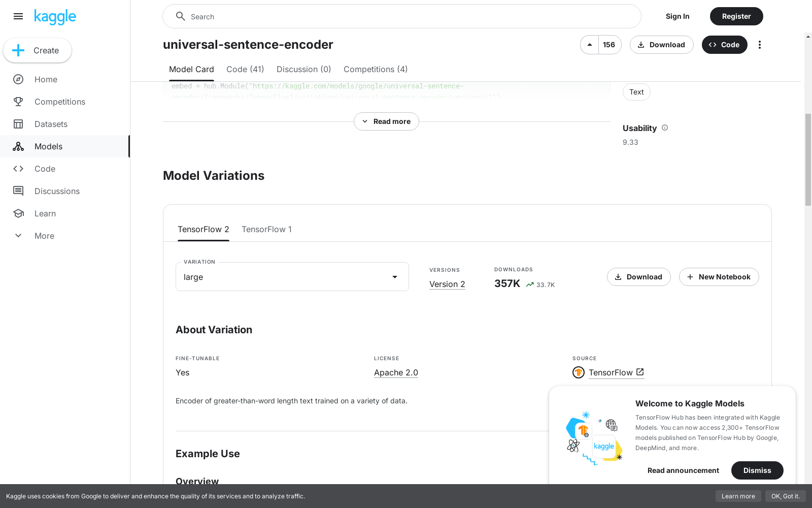Open the three-dot more options menu
This screenshot has width=812, height=508.
(760, 45)
